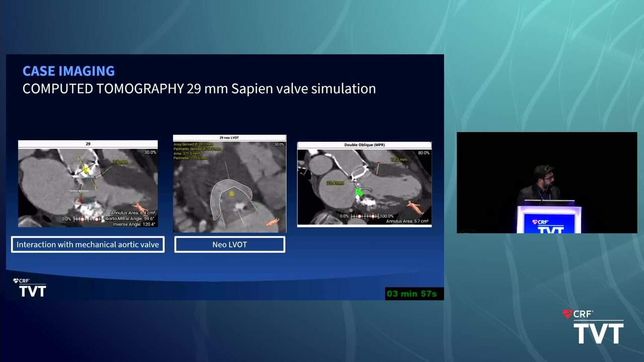This screenshot has height=362, width=644.
Task: Click the 0.0% to 100.0% phase slider in Double Oblique
Action: (x=367, y=216)
